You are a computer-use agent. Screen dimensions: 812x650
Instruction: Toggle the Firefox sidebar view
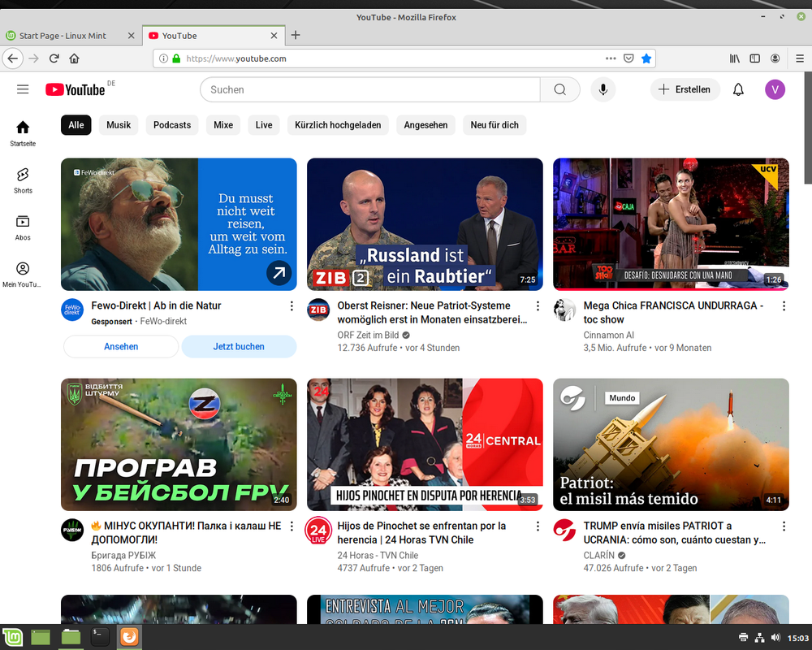pos(754,58)
